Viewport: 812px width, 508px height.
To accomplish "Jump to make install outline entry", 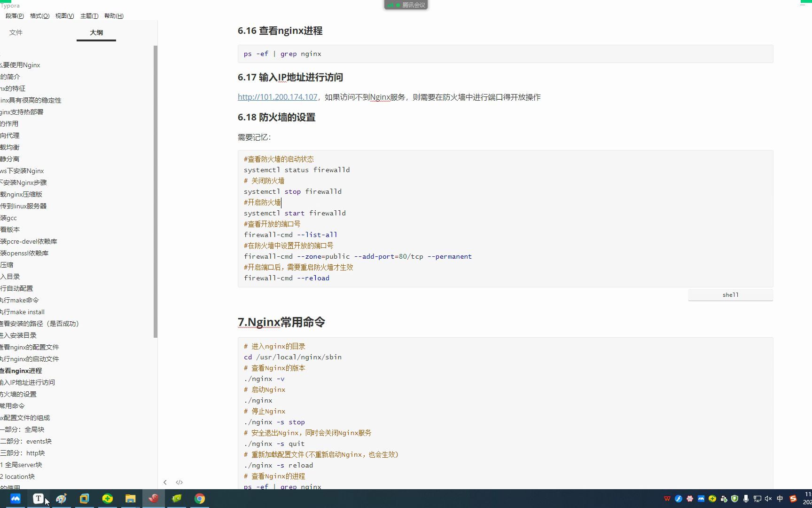I will coord(23,312).
